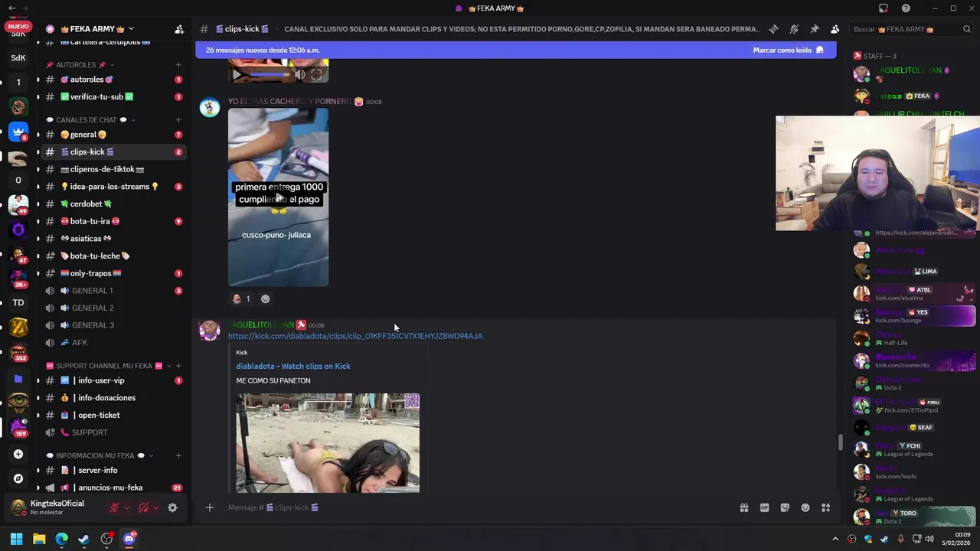
Task: Create channel in CANALES DE CHAT category
Action: point(178,120)
